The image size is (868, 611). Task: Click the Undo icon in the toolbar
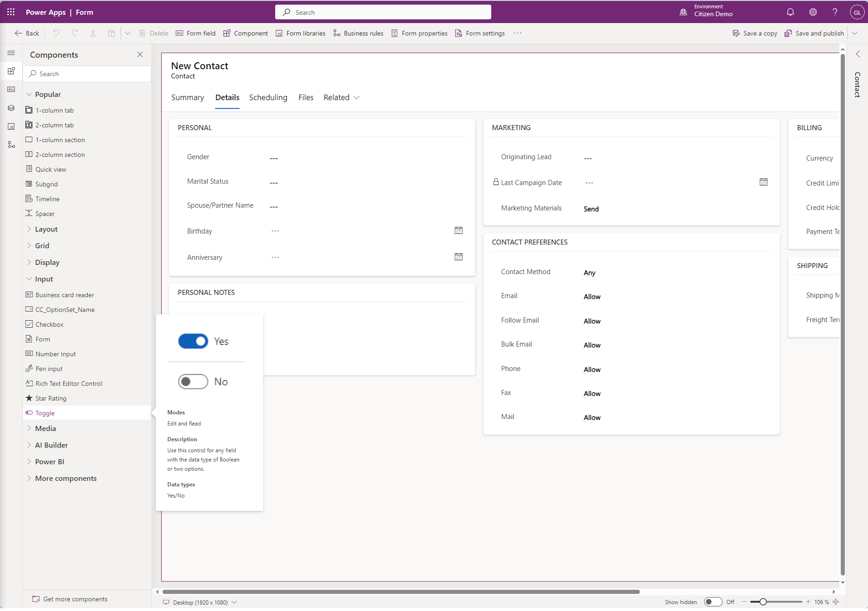pos(55,33)
